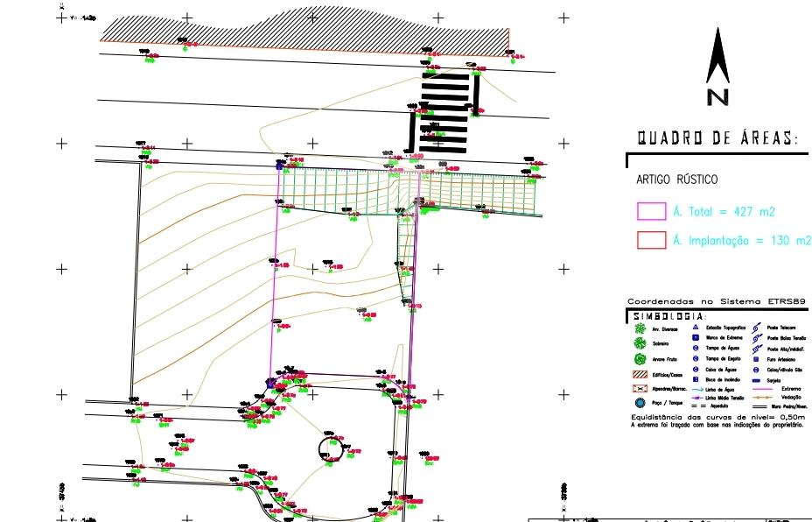This screenshot has width=812, height=522.
Task: Select the Poste Telecom legend symbol
Action: 757,328
